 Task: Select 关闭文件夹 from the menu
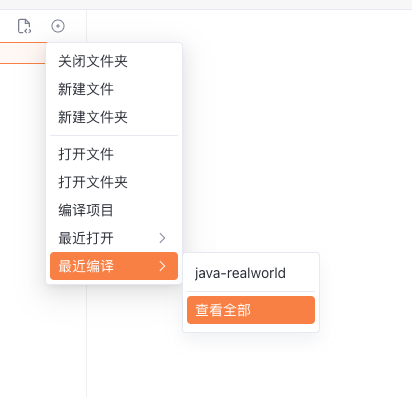[x=114, y=61]
